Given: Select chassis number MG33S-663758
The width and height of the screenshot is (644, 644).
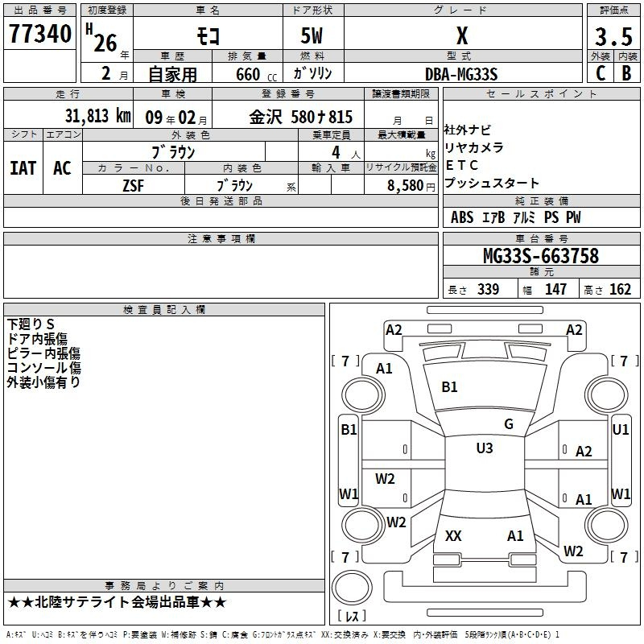Looking at the screenshot, I should [541, 255].
